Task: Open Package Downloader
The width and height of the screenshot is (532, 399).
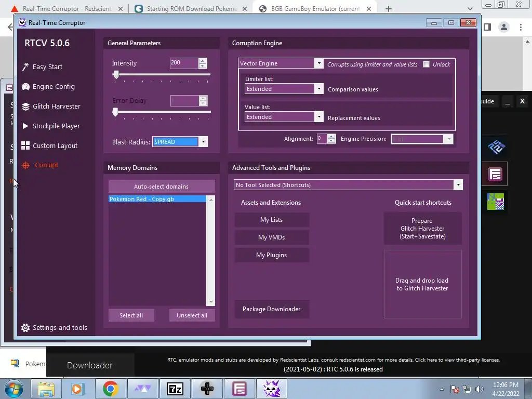Action: [x=271, y=309]
